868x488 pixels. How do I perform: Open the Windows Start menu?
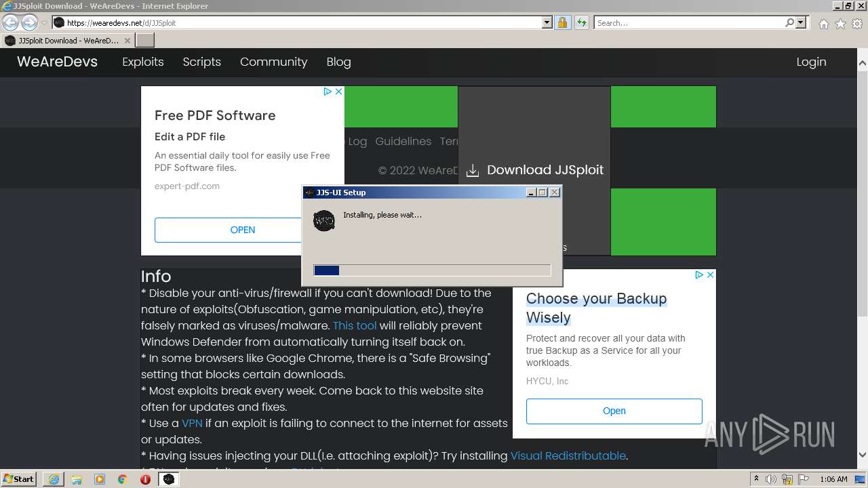[18, 479]
